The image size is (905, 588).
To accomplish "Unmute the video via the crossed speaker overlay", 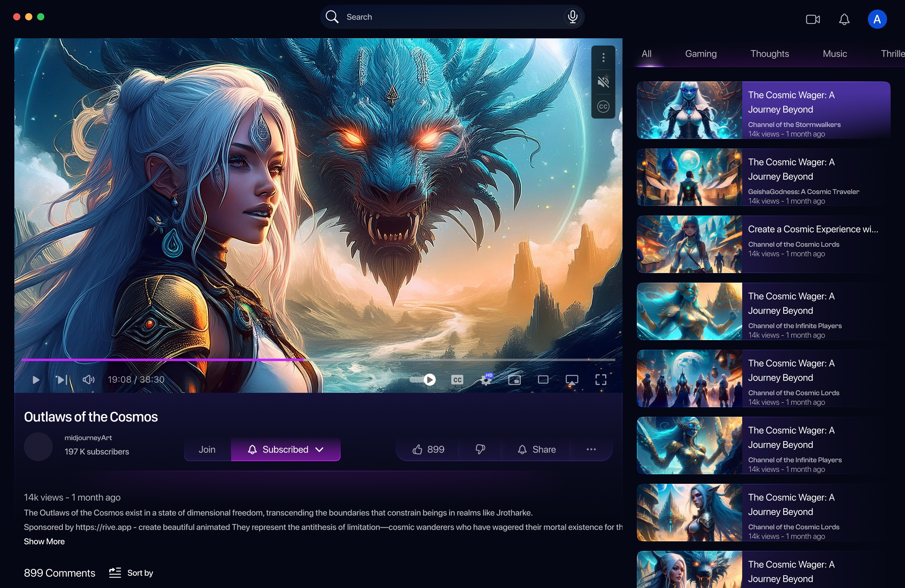I will [x=604, y=82].
